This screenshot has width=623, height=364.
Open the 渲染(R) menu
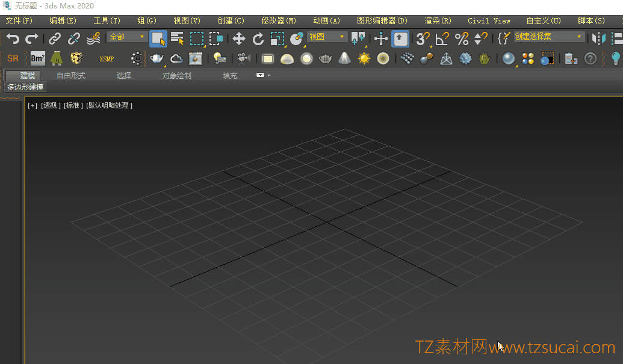[438, 20]
